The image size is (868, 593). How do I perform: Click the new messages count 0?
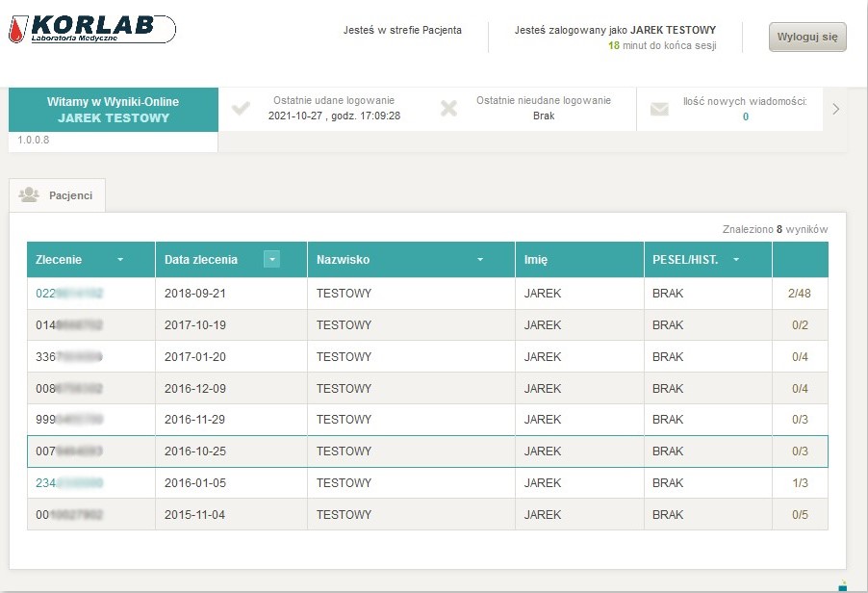point(745,117)
